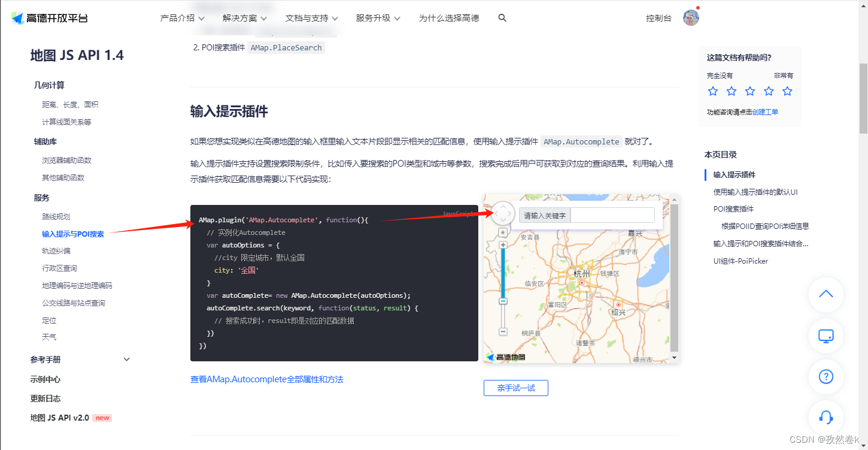This screenshot has width=868, height=450.
Task: Jump to 根据POIID查询POI详细信息 in contents
Action: tap(765, 226)
